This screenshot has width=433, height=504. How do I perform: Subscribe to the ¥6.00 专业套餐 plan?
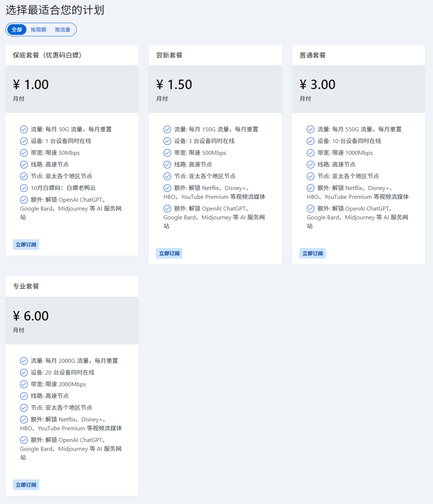(x=26, y=485)
